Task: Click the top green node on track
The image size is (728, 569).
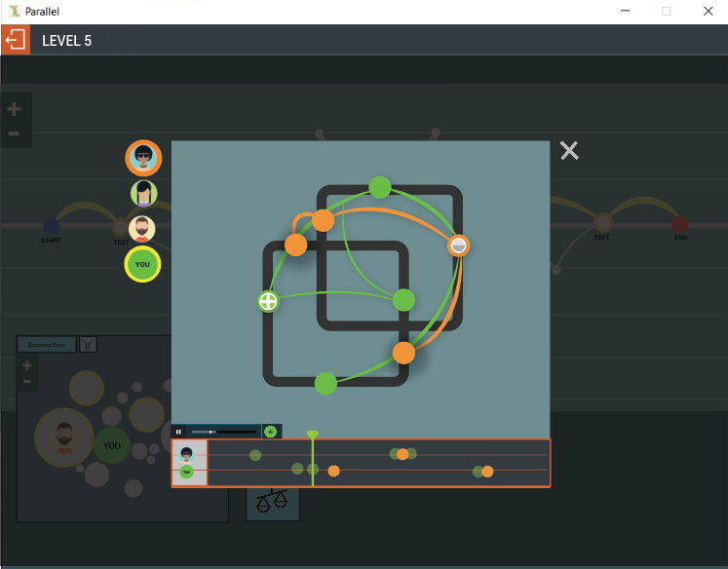Action: 380,187
